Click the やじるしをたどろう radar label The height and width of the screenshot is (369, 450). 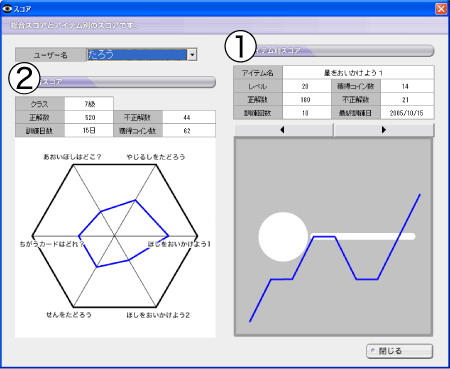click(x=156, y=157)
